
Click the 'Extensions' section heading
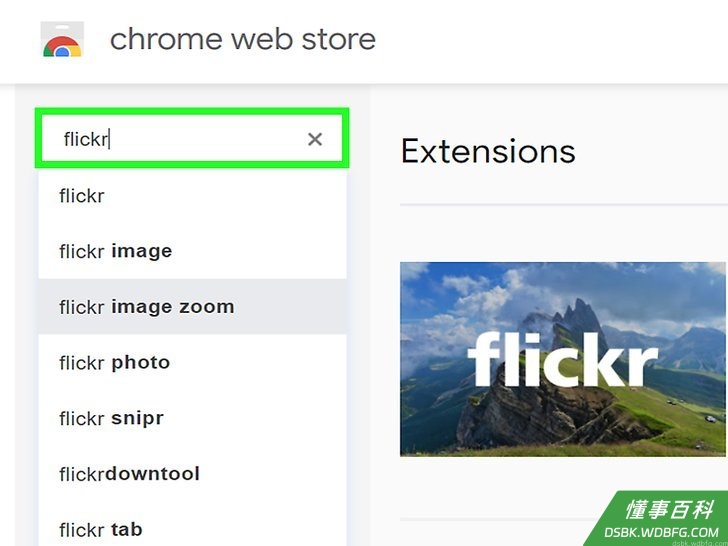[488, 151]
